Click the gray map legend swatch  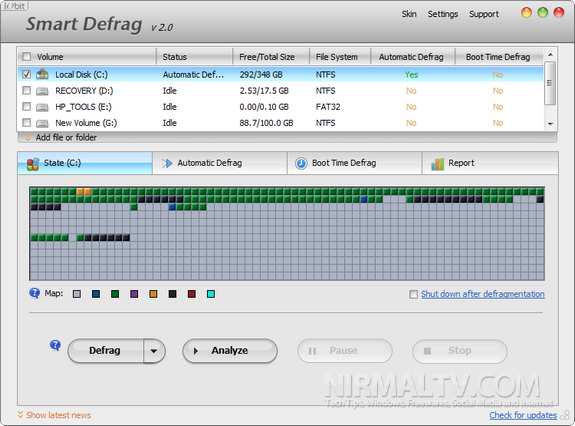tap(77, 294)
